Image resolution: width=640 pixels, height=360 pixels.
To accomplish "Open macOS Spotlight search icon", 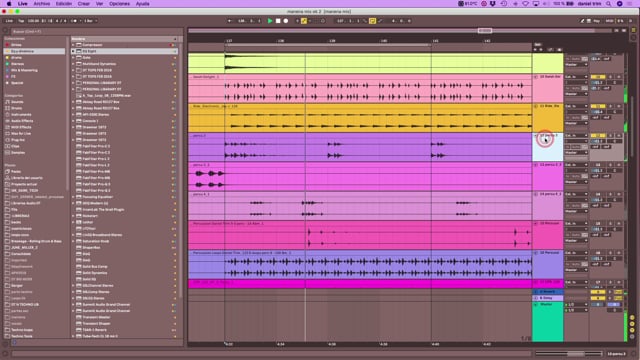I will coord(609,4).
